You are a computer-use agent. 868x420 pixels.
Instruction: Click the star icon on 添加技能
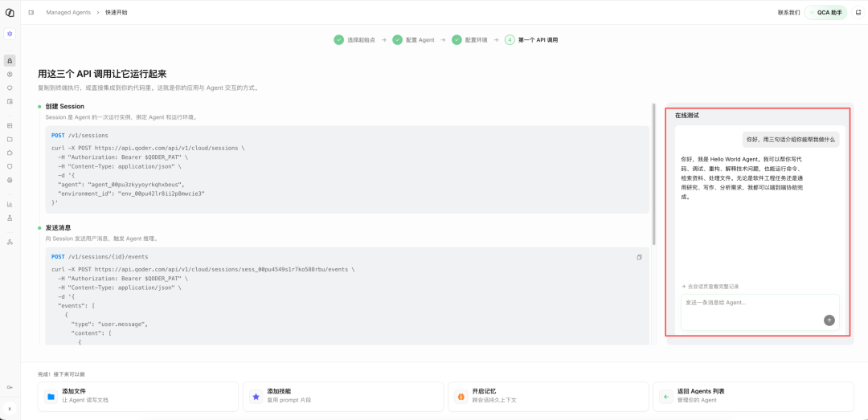point(256,396)
